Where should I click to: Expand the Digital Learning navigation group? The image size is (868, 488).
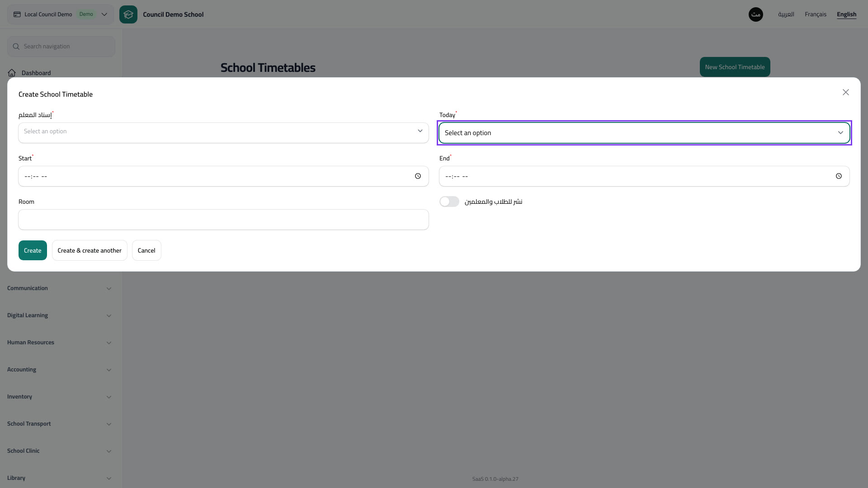[x=59, y=315]
